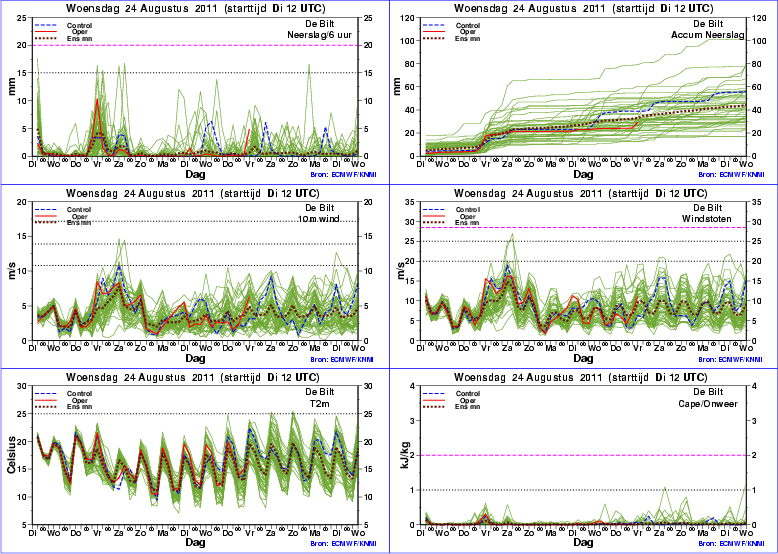
Task: Click 'Oper' legend entry in Neerslag/6 uur chart
Action: (x=80, y=32)
